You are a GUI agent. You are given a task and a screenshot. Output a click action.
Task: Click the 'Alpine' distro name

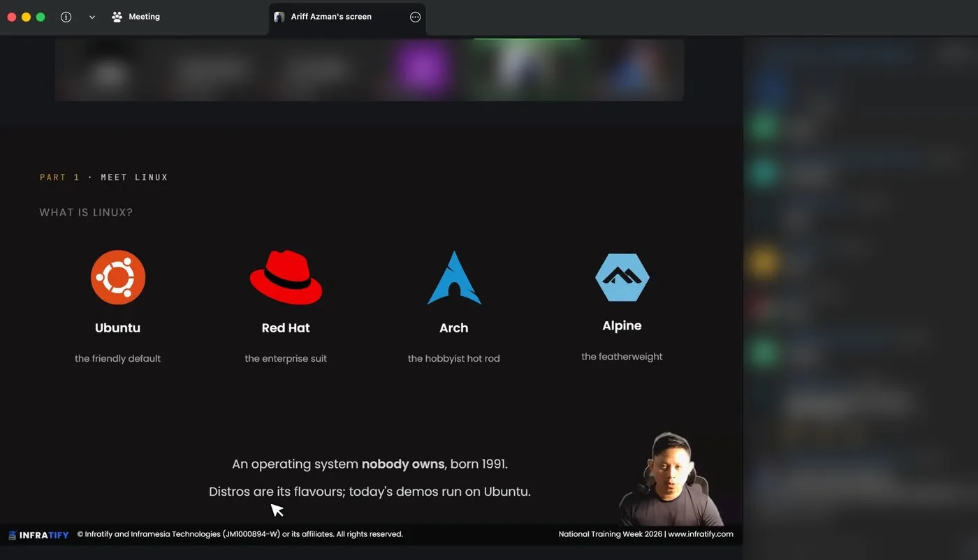pos(622,326)
